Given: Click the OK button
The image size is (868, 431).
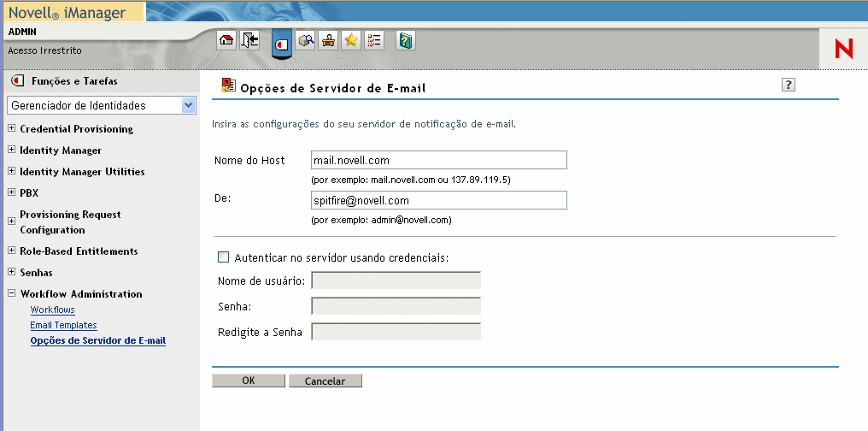Looking at the screenshot, I should 249,381.
